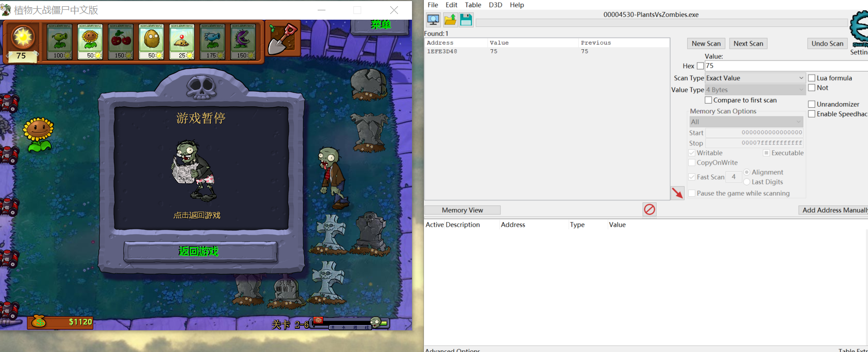Click the Value column header in results
The width and height of the screenshot is (868, 352).
click(533, 42)
